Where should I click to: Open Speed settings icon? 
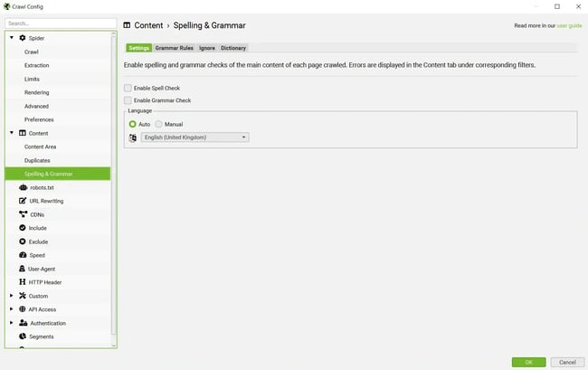tap(23, 255)
